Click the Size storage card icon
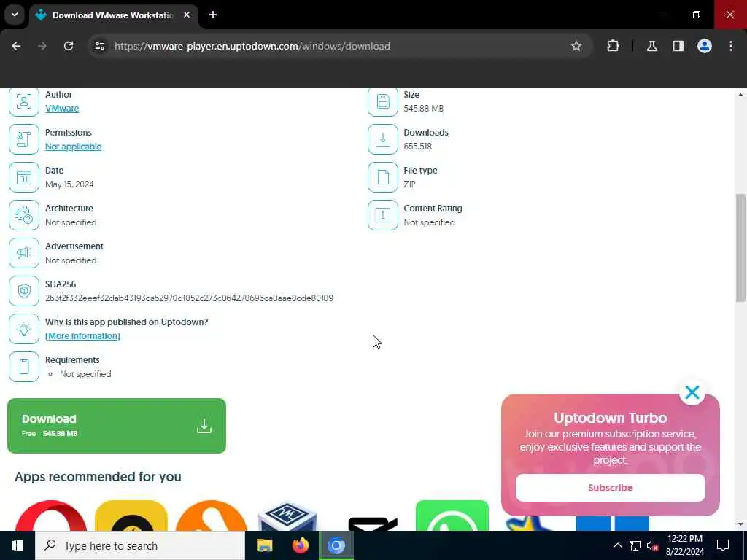747x560 pixels. [382, 101]
